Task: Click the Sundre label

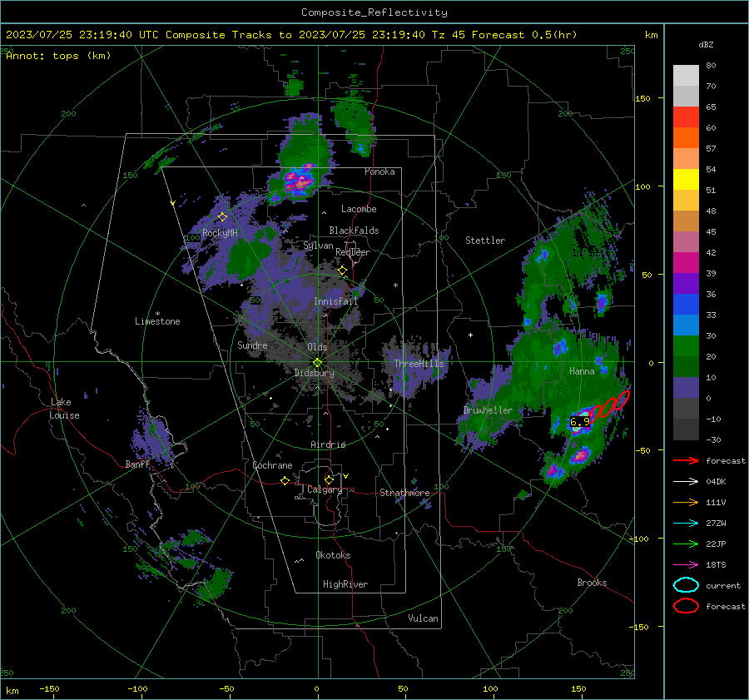Action: [252, 345]
